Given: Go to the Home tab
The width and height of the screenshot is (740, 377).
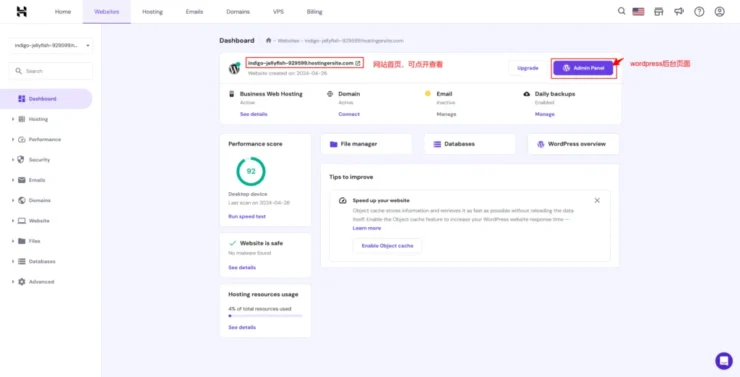Looking at the screenshot, I should click(63, 12).
